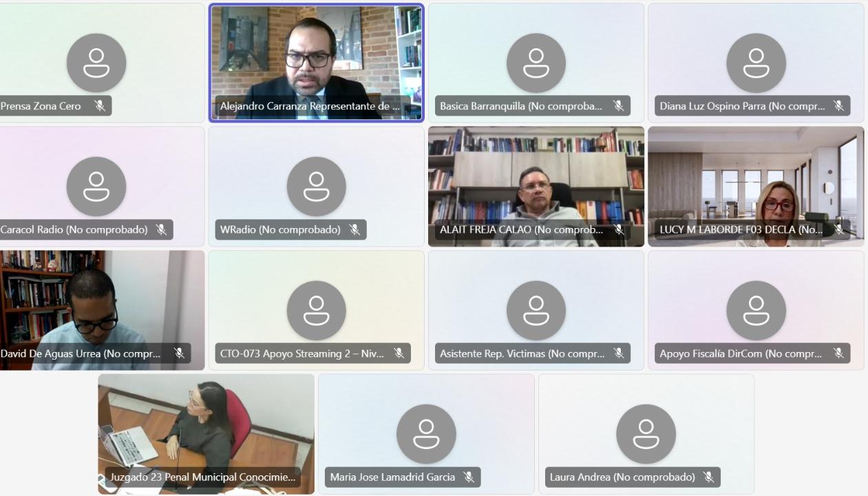Select ALAIT FREJA CALAO video feed
Viewport: 868px width, 496px height.
tap(536, 187)
